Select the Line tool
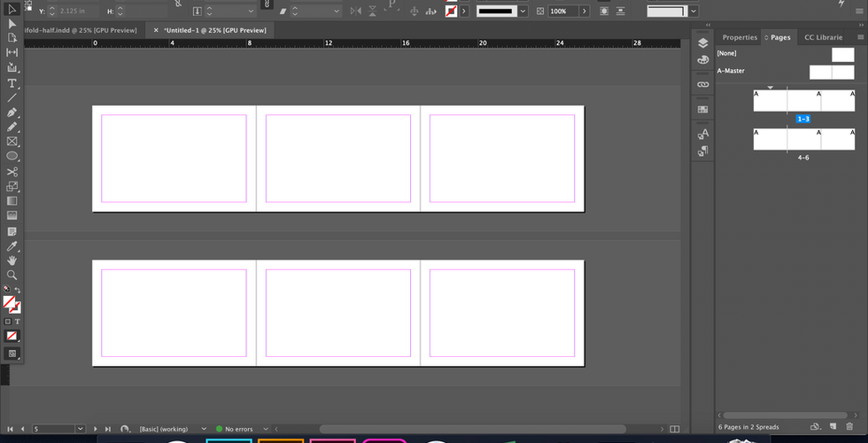 pos(12,97)
